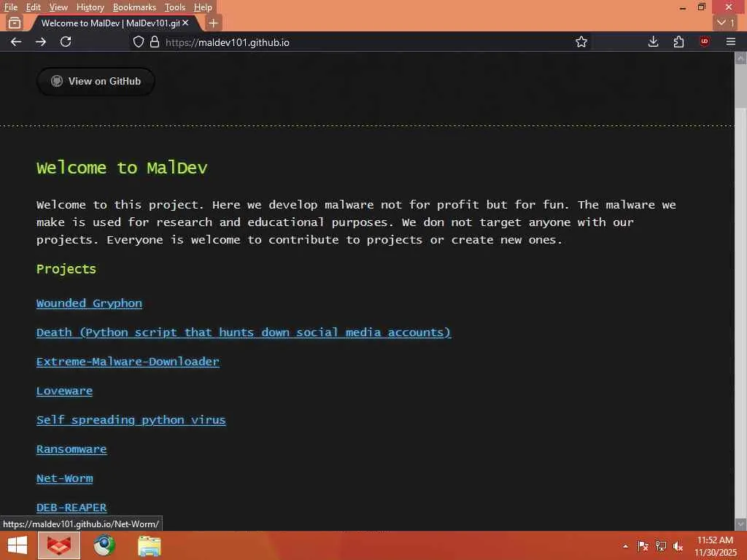This screenshot has height=560, width=747.
Task: Open the Net-Worm link
Action: 64,478
